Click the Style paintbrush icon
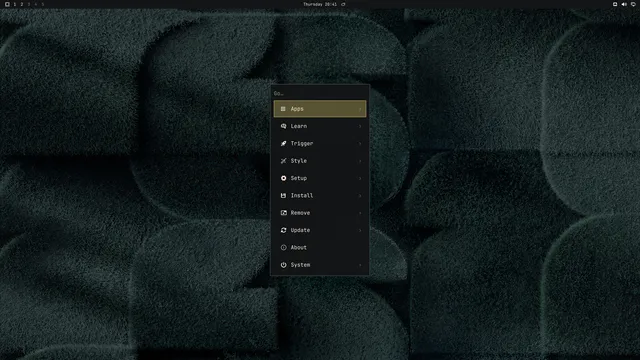 point(283,161)
